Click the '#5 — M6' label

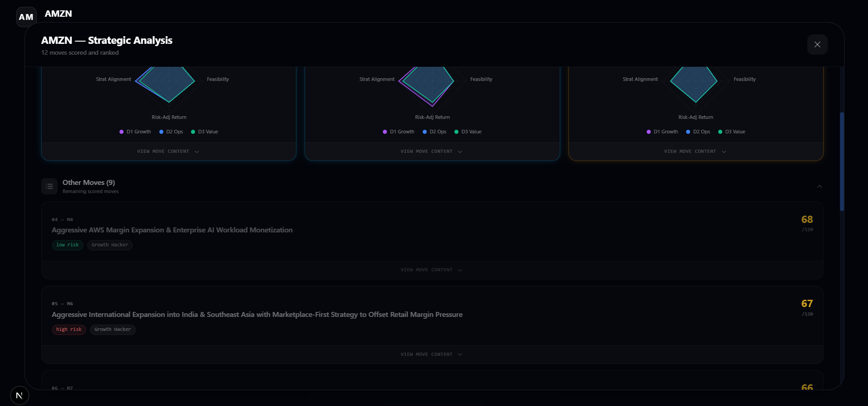coord(62,304)
